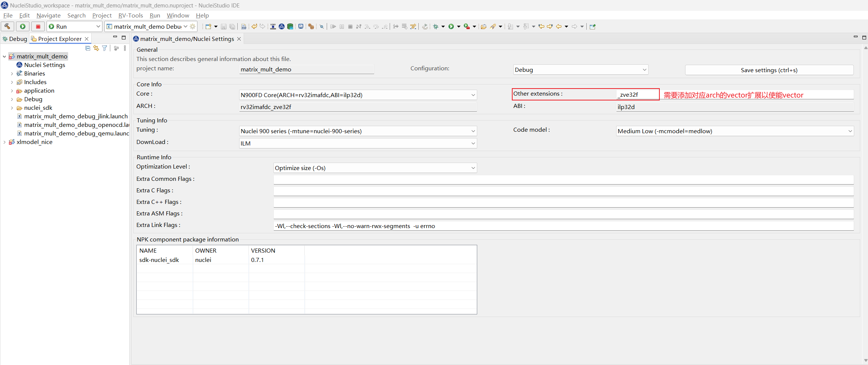
Task: Open the Configuration Debug dropdown
Action: coord(580,70)
